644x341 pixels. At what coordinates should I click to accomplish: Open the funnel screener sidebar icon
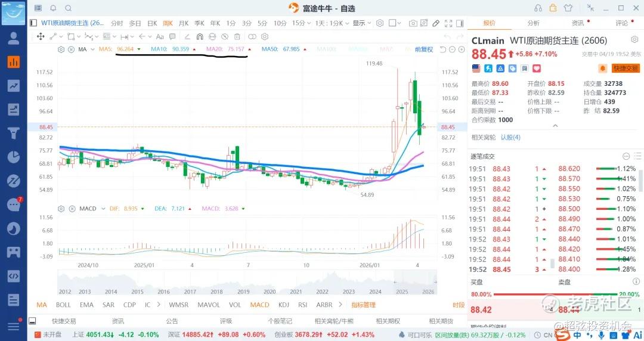[x=14, y=133]
